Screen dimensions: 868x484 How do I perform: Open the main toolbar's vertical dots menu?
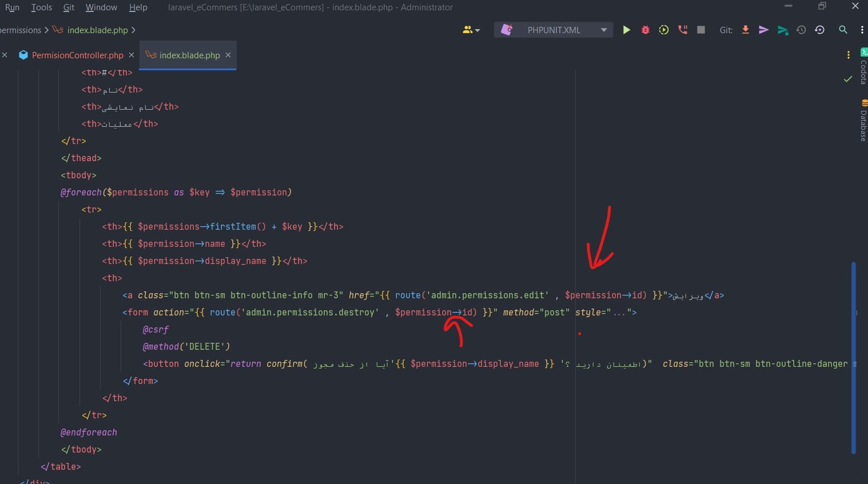[862, 30]
